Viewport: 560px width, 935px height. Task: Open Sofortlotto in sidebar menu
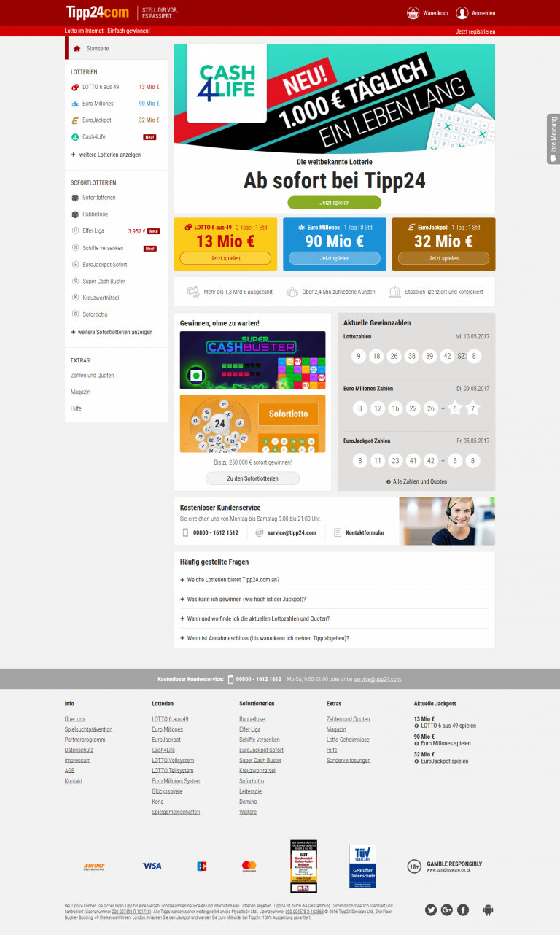point(95,314)
